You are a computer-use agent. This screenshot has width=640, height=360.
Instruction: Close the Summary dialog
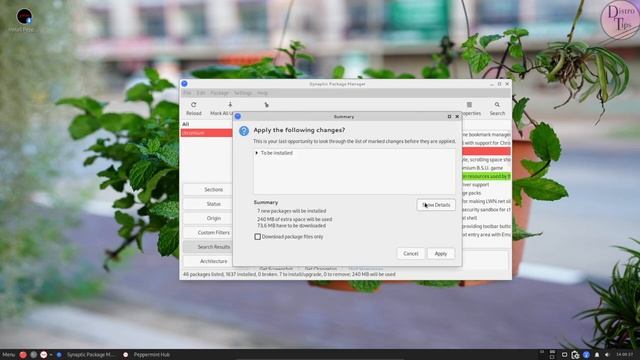coord(457,116)
